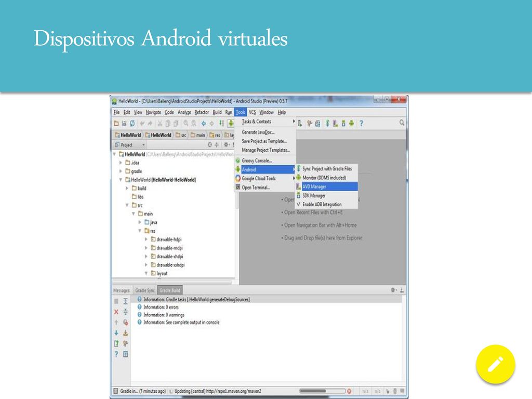The height and width of the screenshot is (399, 532).
Task: Click the AVD Manager toolbar icon
Action: pos(336,124)
